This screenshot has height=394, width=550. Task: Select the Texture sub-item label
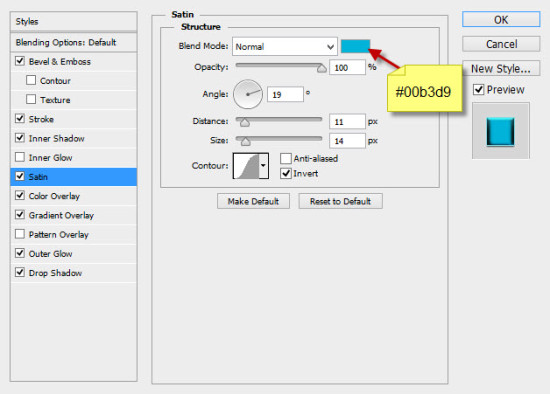[55, 100]
